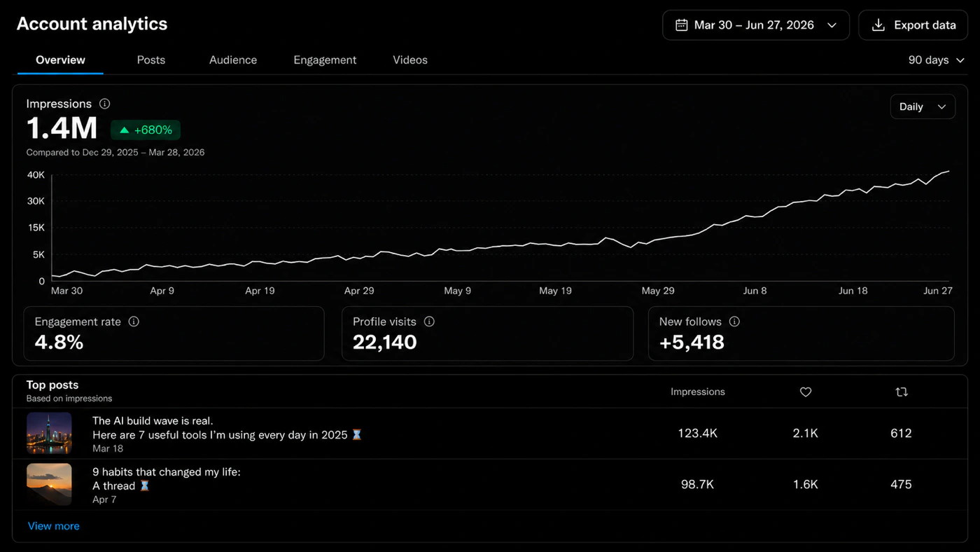
Task: Click the repost column icon
Action: tap(902, 392)
